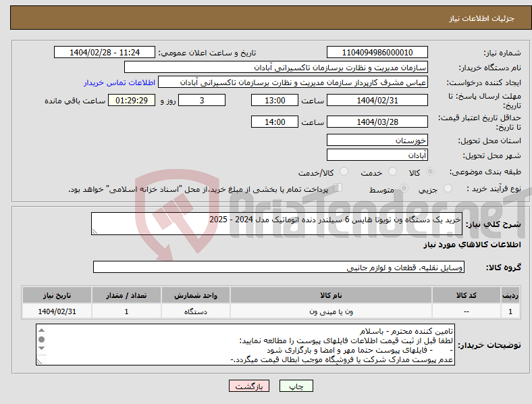Viewport: 532px width, 404px height.
Task: Click the شماره نیاز label
Action: [502, 53]
